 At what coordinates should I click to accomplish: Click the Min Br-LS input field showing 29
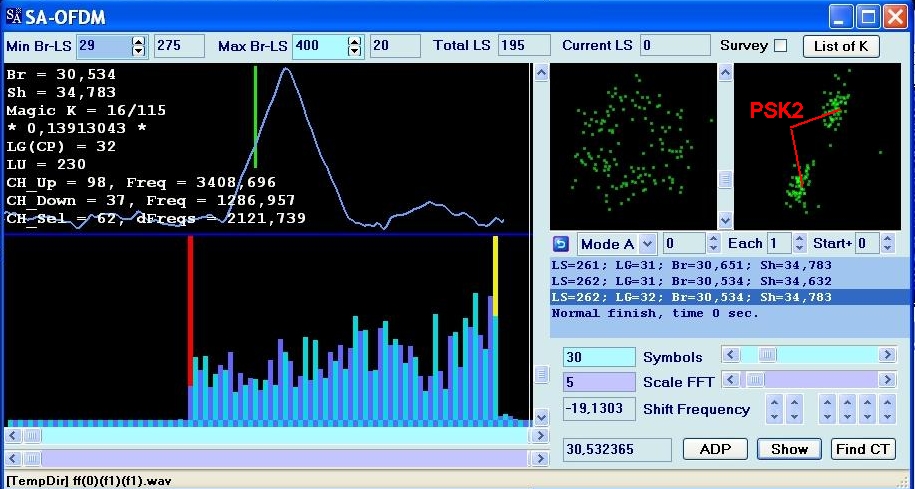(104, 46)
